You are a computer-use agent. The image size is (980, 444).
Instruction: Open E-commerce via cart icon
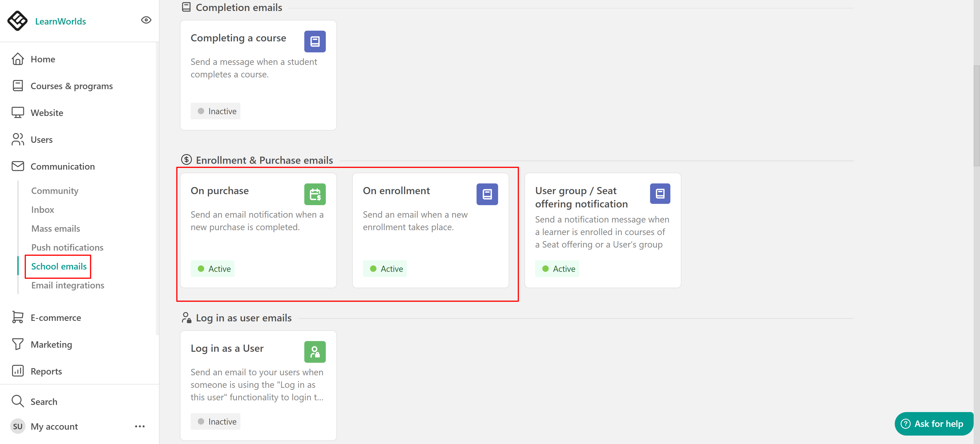(x=18, y=317)
